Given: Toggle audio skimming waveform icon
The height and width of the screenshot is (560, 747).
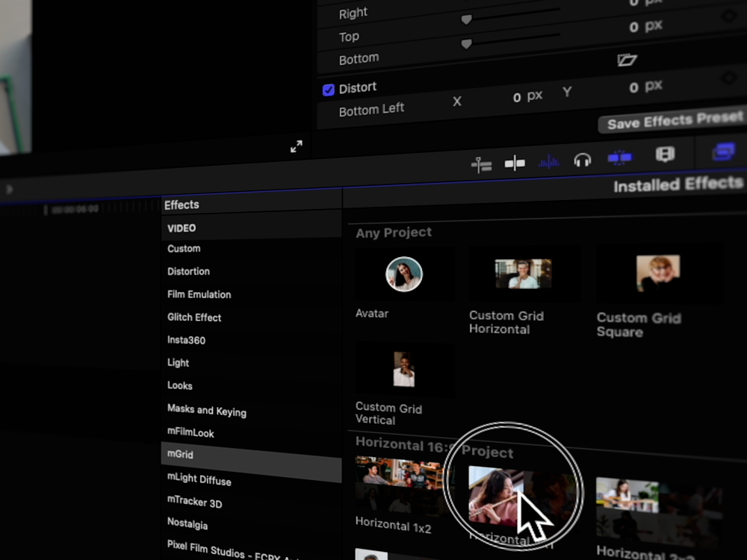Looking at the screenshot, I should tap(549, 161).
